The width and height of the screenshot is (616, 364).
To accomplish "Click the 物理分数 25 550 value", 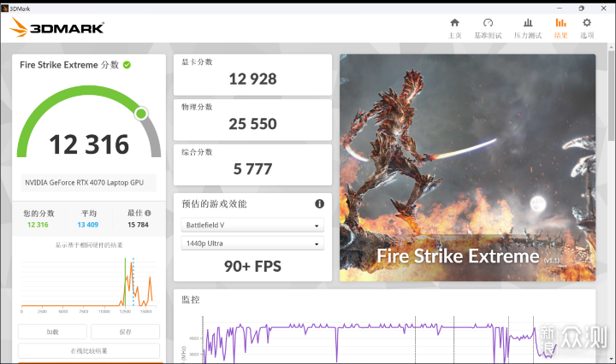I will (x=252, y=124).
